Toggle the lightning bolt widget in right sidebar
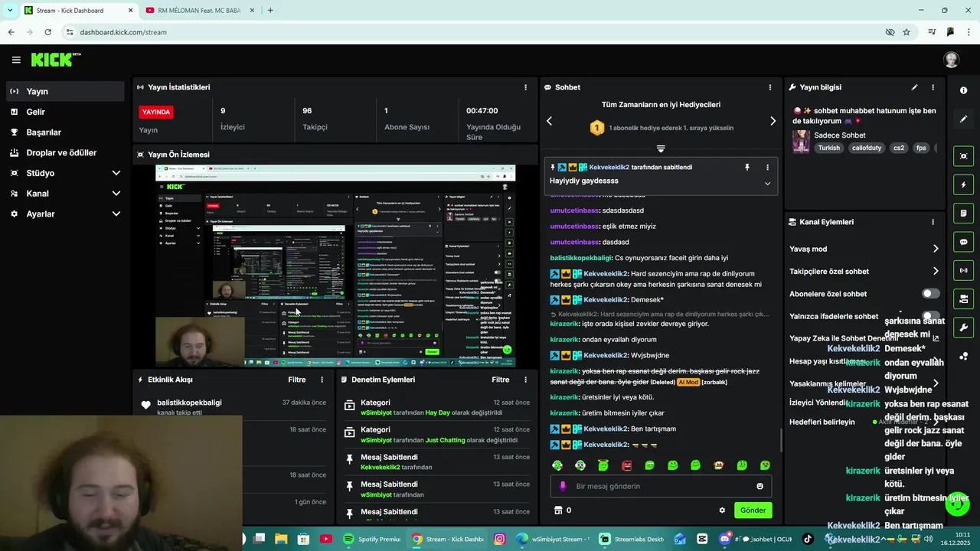The image size is (980, 551). tap(963, 184)
